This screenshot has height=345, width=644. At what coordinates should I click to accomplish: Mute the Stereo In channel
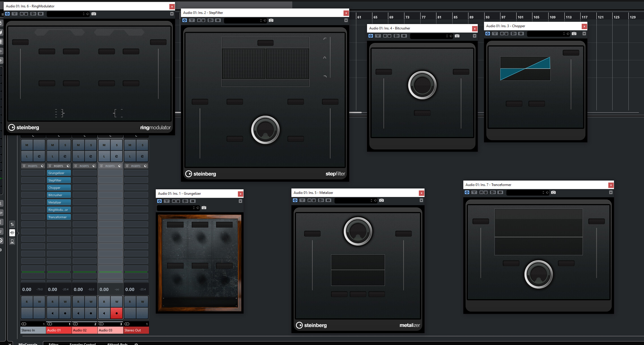27,145
